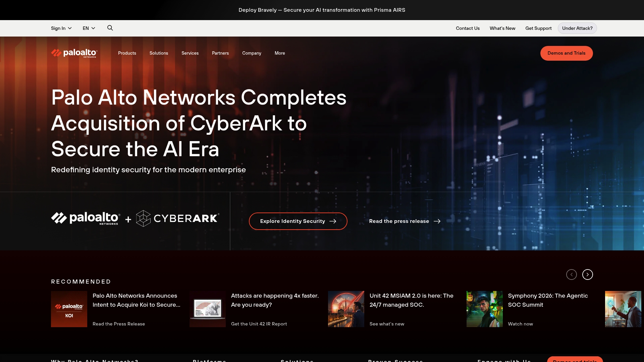
Task: Open Read the Press Release link
Action: pos(119,324)
